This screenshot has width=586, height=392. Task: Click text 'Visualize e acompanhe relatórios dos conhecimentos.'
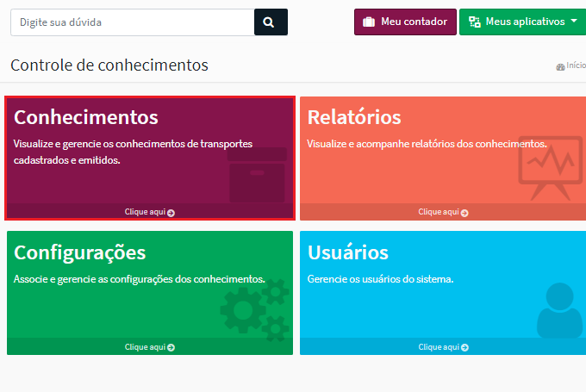tap(427, 144)
